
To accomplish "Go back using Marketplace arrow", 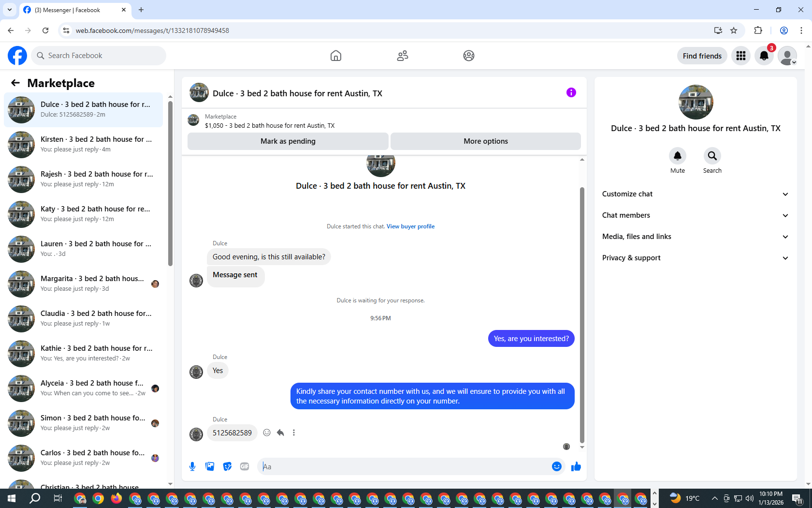I will [15, 83].
